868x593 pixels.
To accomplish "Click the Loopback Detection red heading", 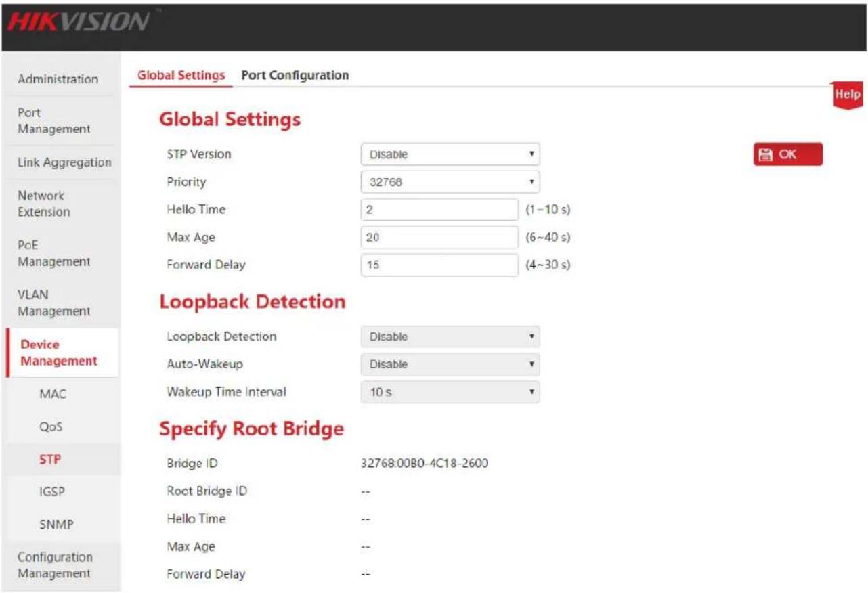I will pos(253,302).
